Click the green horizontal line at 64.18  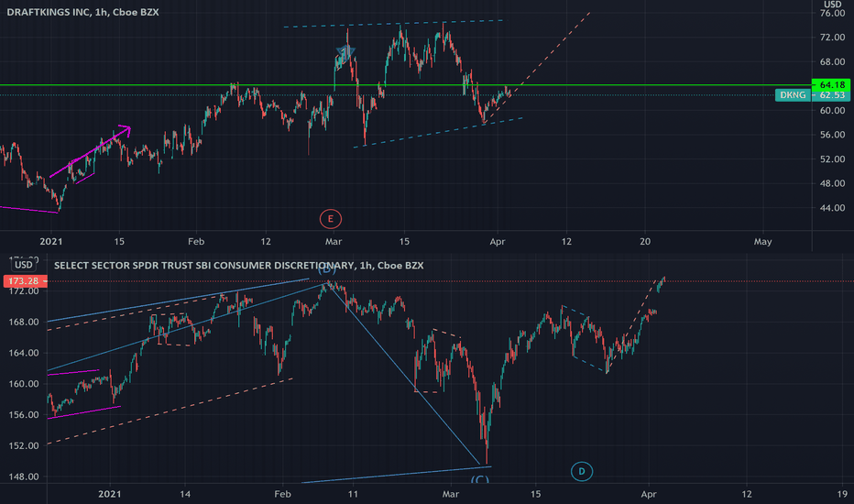click(406, 85)
